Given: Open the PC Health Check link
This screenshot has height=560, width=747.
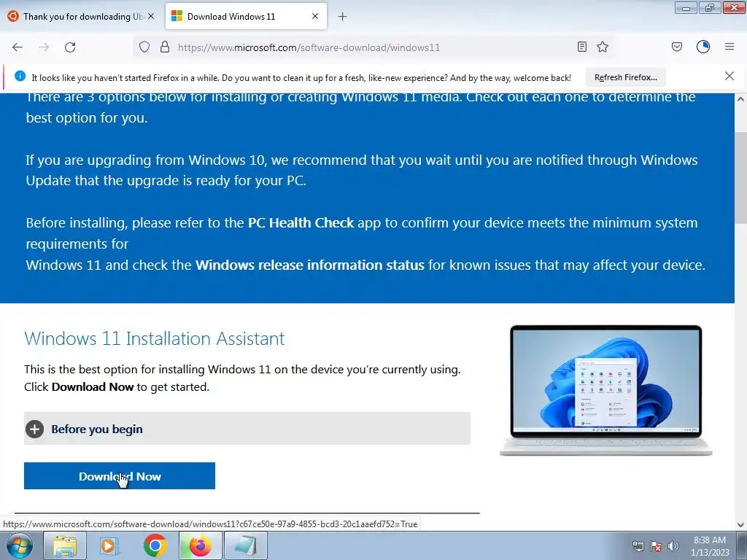Looking at the screenshot, I should [x=301, y=223].
